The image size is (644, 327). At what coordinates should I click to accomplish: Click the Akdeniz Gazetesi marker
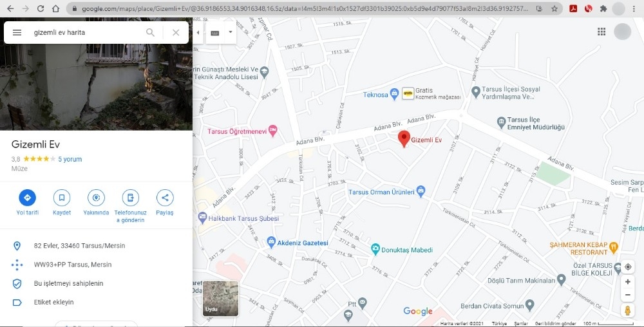click(271, 242)
